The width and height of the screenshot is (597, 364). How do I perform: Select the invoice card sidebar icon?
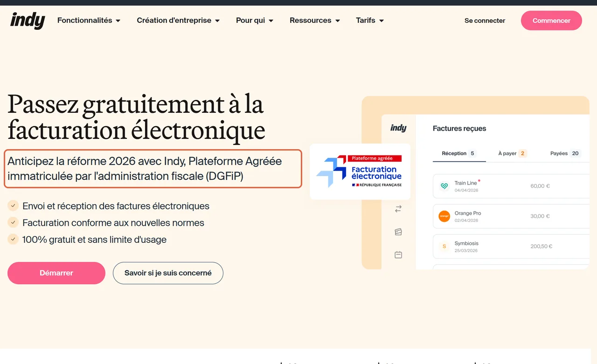pos(398,232)
